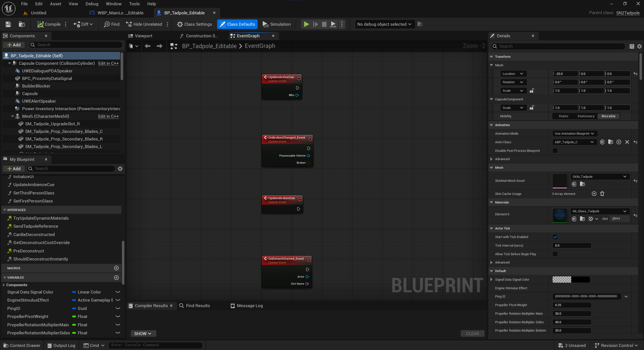Open the Debug menu
Image resolution: width=644 pixels, height=350 pixels.
(92, 4)
